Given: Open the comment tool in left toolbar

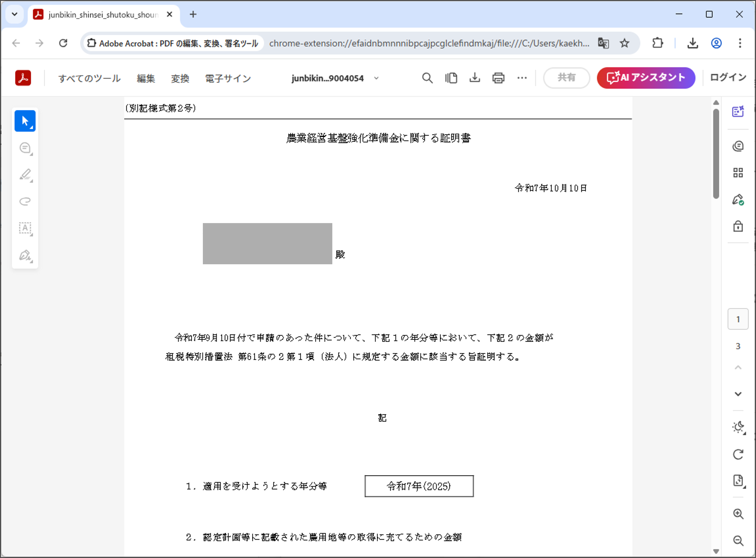Looking at the screenshot, I should tap(25, 148).
